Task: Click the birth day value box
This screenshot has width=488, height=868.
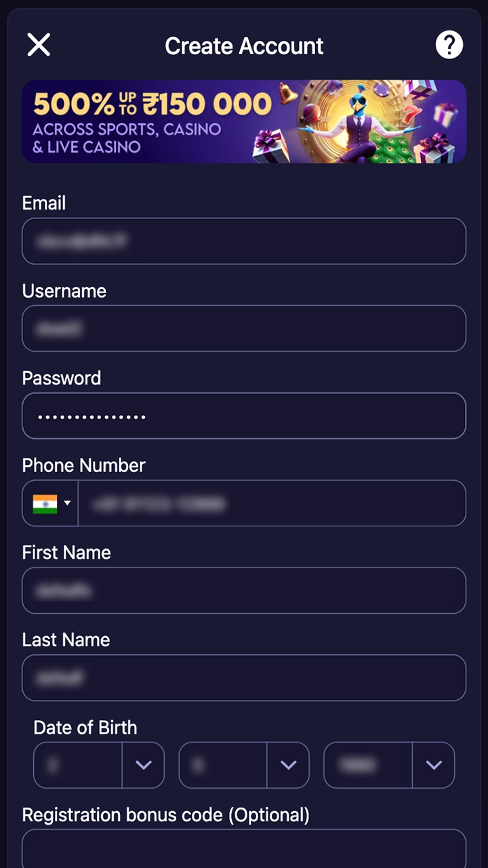Action: pyautogui.click(x=78, y=765)
